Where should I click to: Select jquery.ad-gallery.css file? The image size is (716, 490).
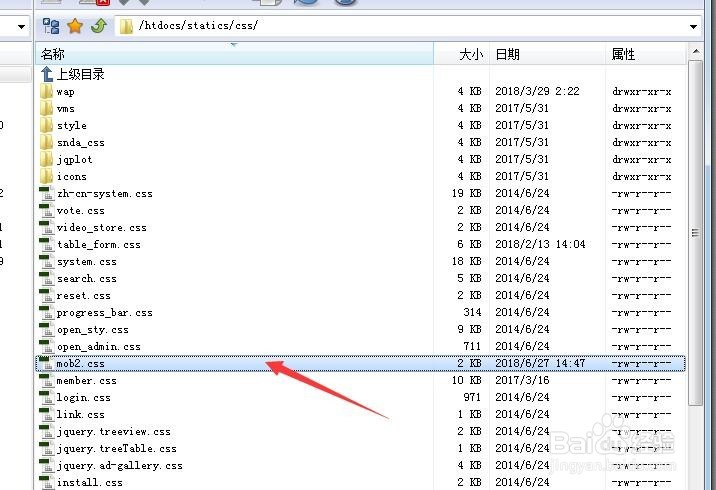[111, 466]
